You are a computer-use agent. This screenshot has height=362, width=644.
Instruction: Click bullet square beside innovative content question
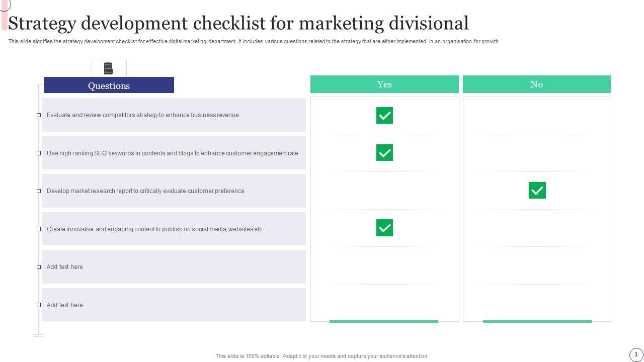39,229
